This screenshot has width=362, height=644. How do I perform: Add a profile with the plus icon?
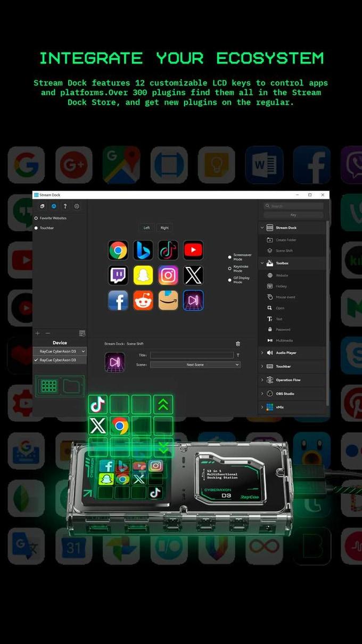pos(37,333)
